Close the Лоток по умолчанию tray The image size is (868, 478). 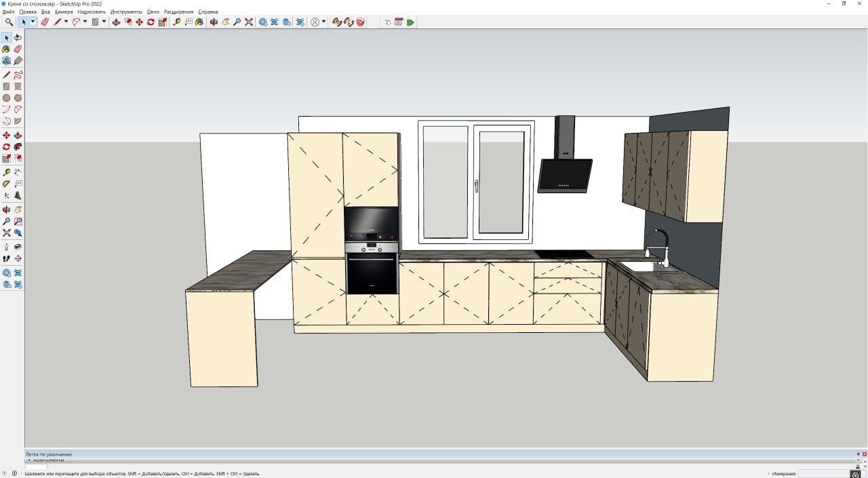click(864, 454)
